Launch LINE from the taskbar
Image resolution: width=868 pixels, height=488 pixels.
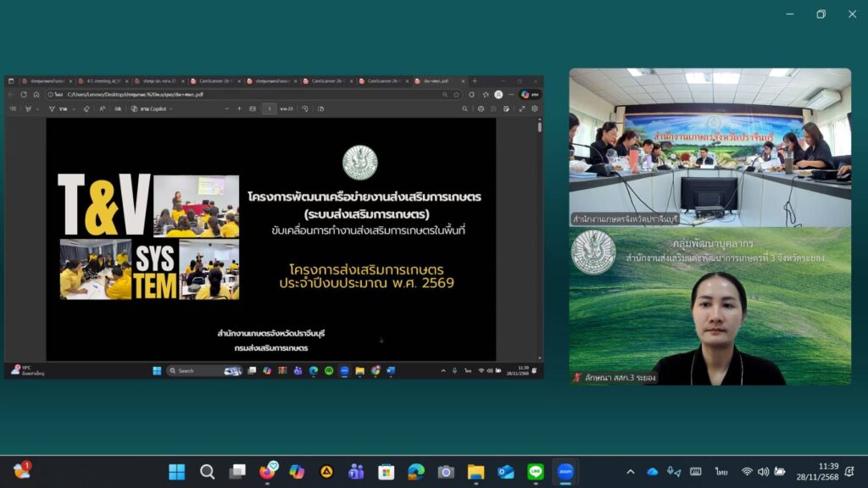tap(536, 472)
